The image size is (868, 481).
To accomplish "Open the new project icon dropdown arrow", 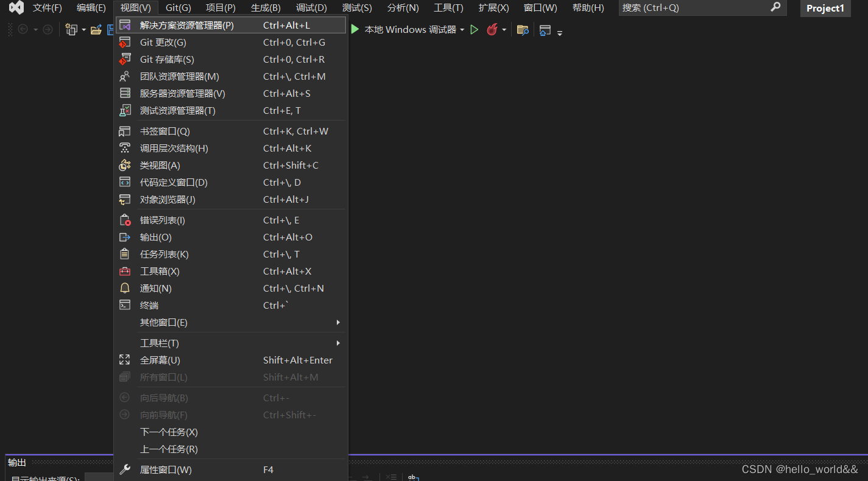I will 83,30.
